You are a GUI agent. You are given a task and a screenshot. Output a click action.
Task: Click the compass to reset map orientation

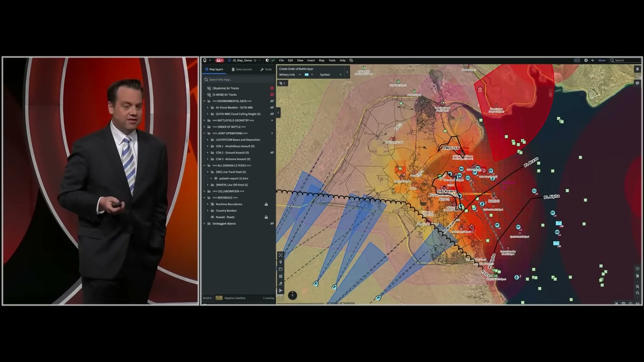[292, 296]
